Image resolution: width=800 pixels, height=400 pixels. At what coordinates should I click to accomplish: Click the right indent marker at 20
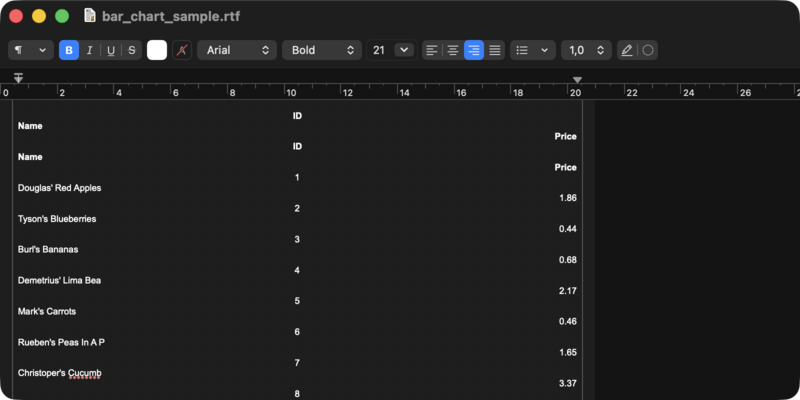pyautogui.click(x=577, y=80)
